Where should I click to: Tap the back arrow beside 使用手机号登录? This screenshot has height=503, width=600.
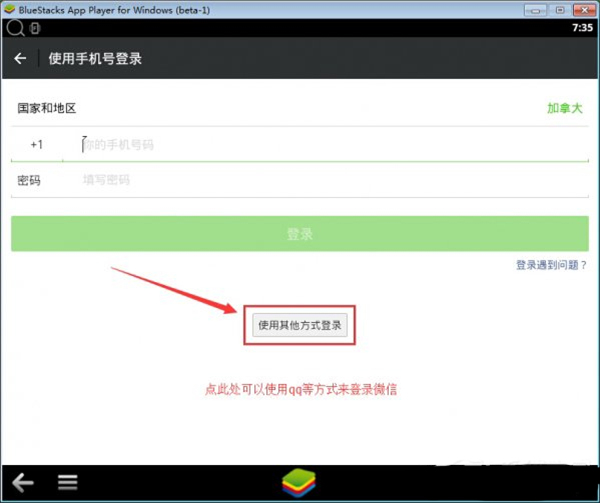click(20, 59)
